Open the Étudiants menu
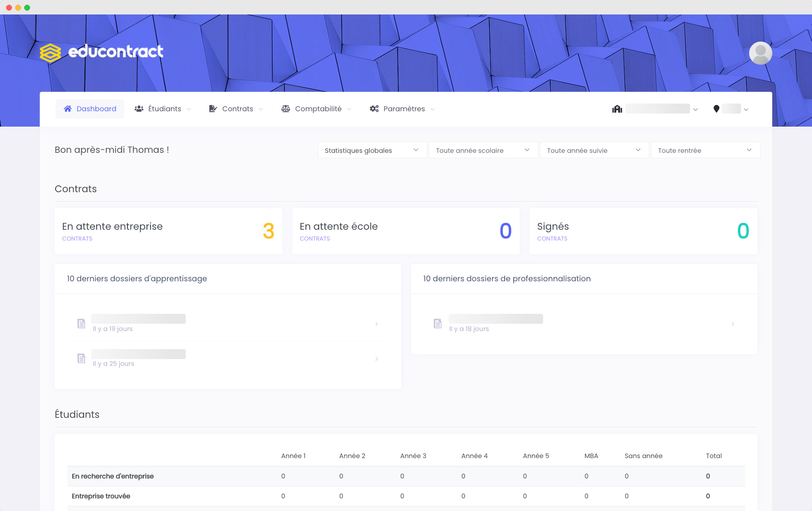812x511 pixels. 163,109
